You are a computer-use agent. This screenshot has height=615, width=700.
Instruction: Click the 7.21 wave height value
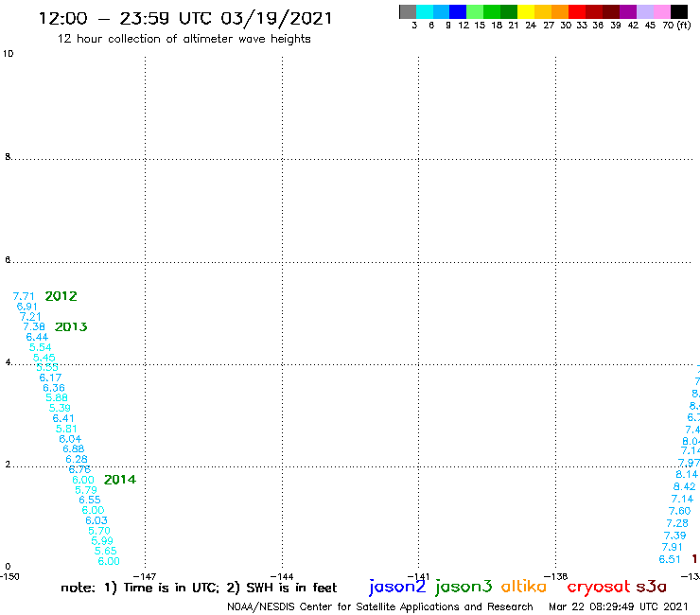tap(30, 317)
